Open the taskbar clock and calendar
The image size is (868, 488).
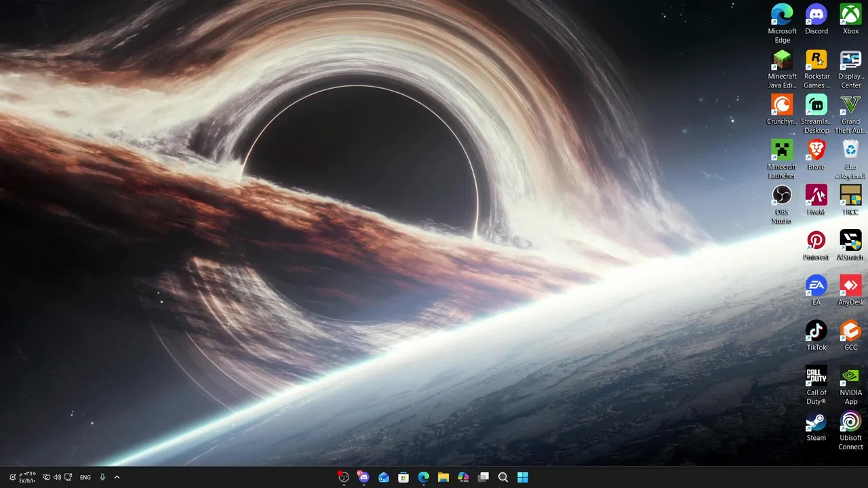coord(28,477)
